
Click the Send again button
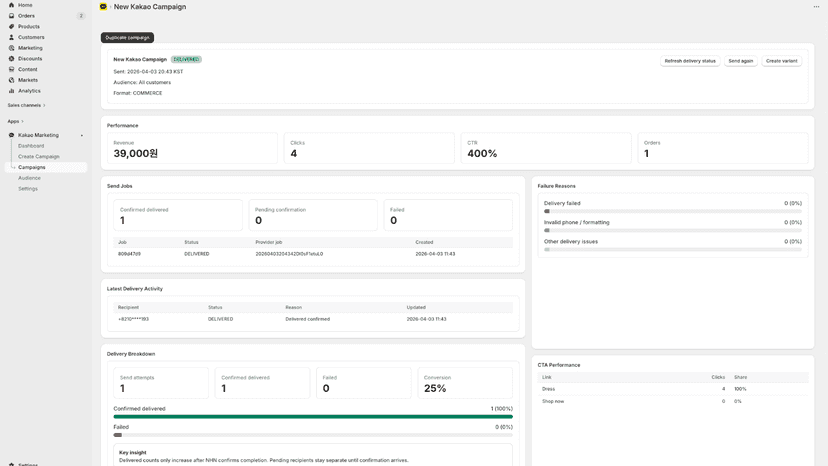pyautogui.click(x=740, y=61)
